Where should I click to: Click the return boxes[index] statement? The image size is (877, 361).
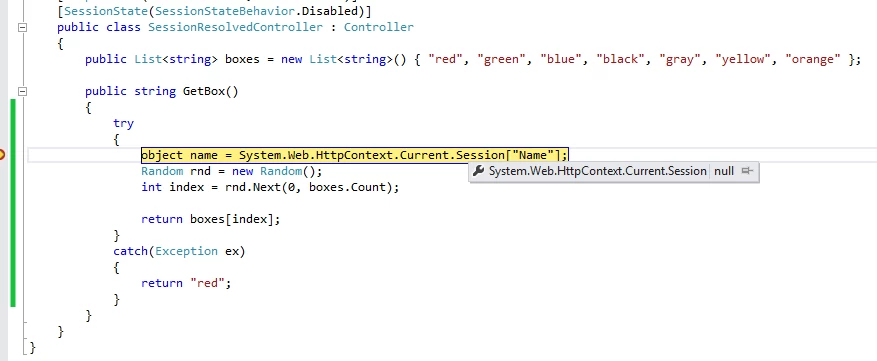(210, 219)
